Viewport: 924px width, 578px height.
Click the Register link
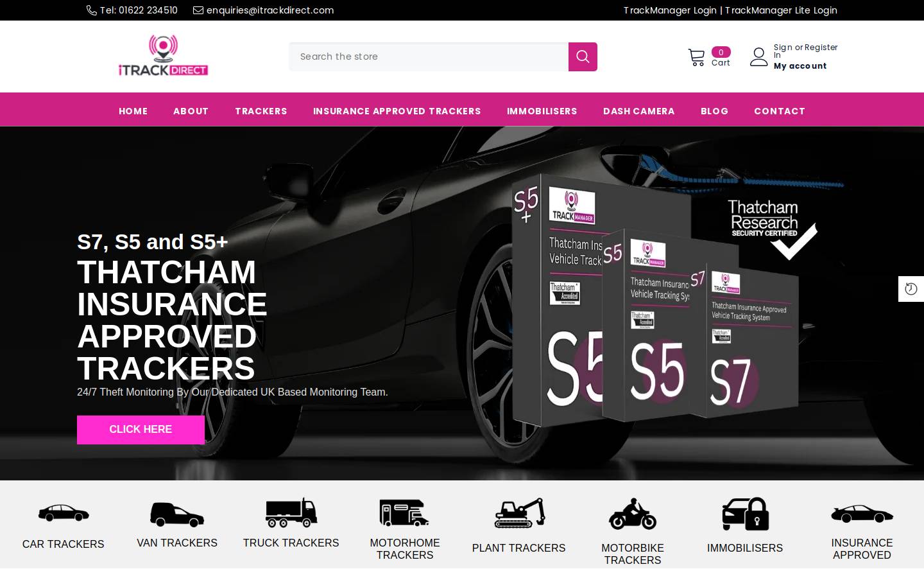pyautogui.click(x=821, y=48)
